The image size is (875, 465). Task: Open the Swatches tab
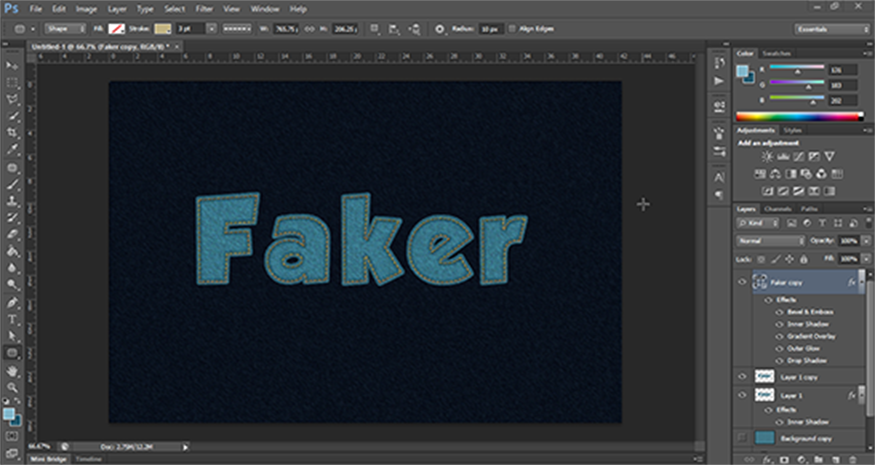775,52
